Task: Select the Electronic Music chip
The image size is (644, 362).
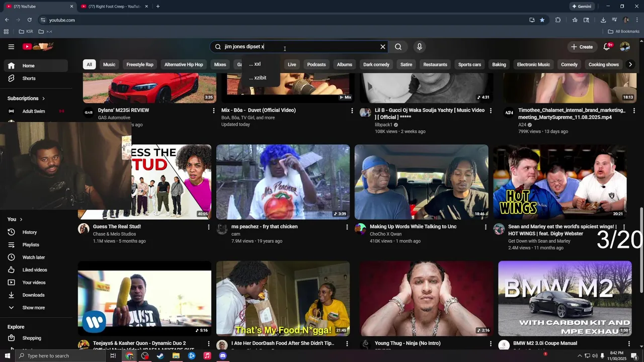Action: [533, 64]
